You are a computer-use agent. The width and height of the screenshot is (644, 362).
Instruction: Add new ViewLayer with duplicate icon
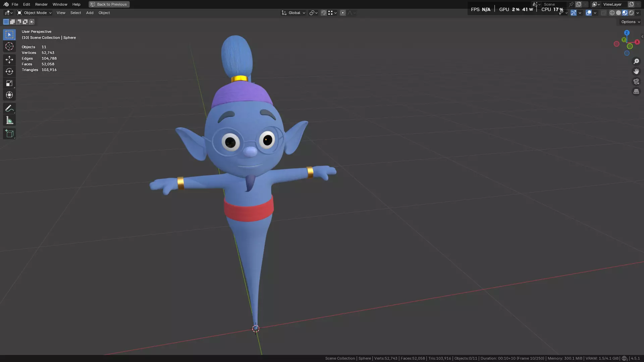(x=631, y=4)
